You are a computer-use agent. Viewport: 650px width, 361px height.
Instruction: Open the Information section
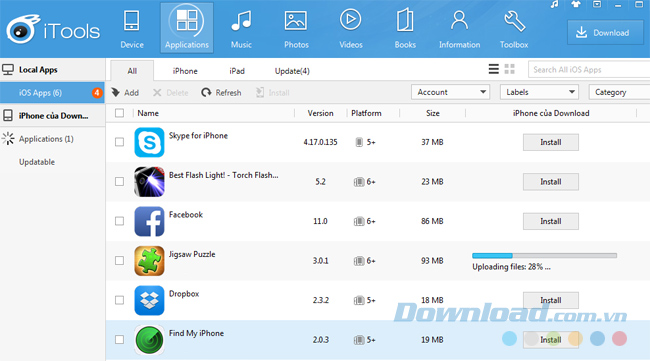coord(459,29)
